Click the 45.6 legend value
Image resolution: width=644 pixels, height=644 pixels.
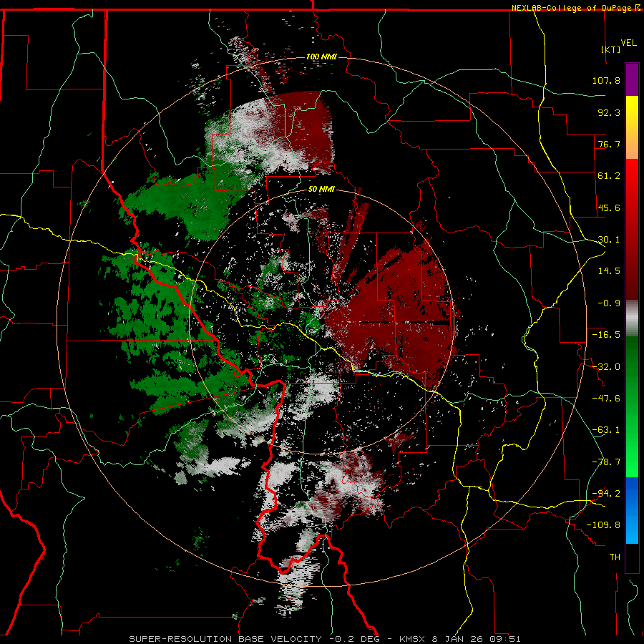pos(609,208)
